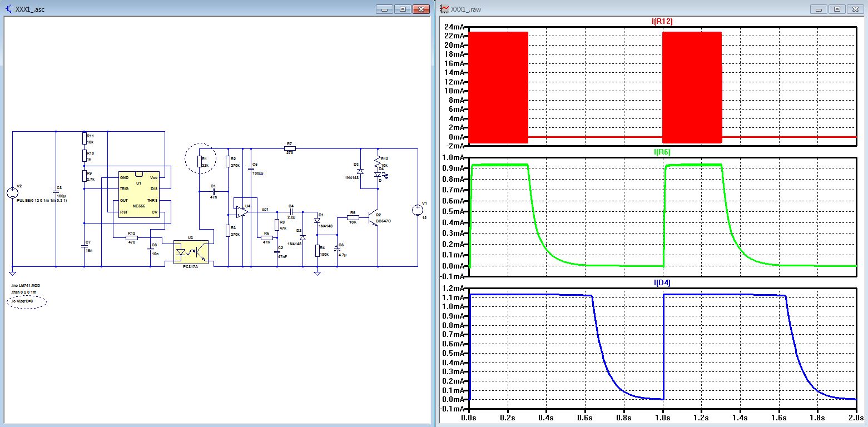Click diode D3 1N4148 symbol

[x=359, y=171]
